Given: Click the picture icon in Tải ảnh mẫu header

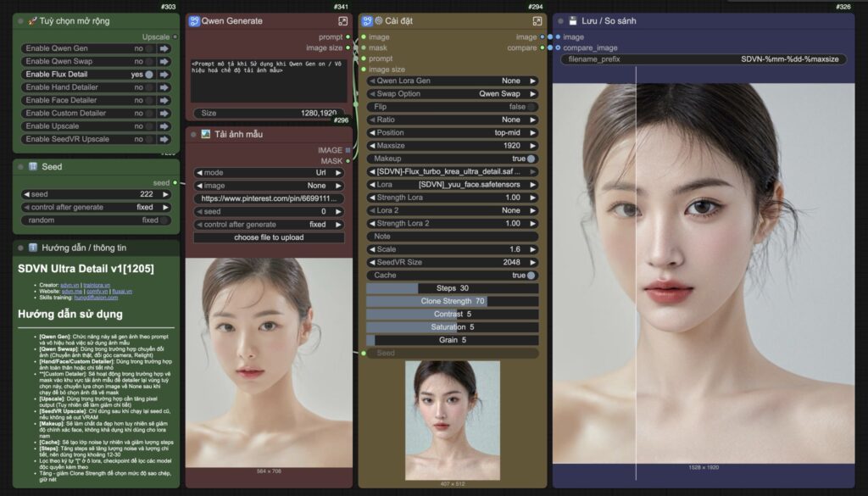Looking at the screenshot, I should [x=205, y=134].
